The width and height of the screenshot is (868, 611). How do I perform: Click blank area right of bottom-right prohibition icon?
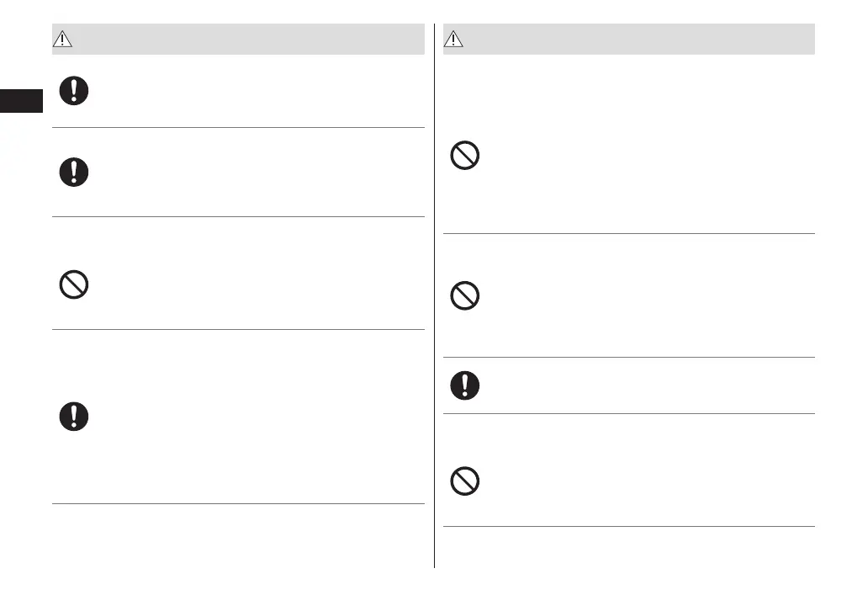639,481
